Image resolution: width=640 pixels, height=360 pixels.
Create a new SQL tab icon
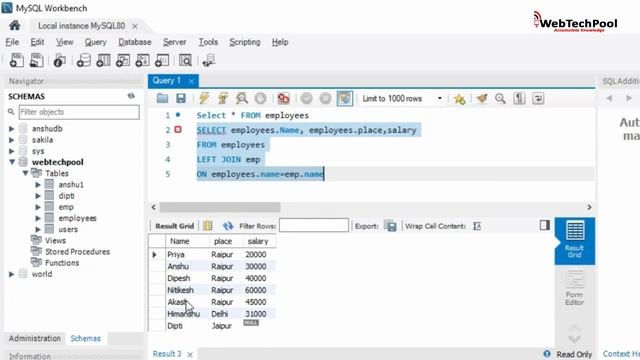coord(17,60)
